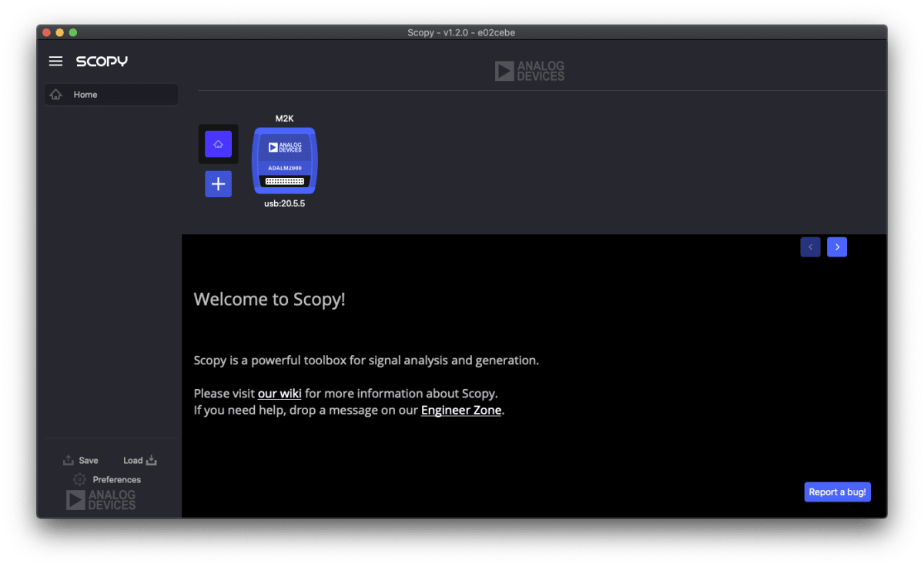Screen dimensions: 924x567
Task: Save the session with Save button
Action: (x=81, y=460)
